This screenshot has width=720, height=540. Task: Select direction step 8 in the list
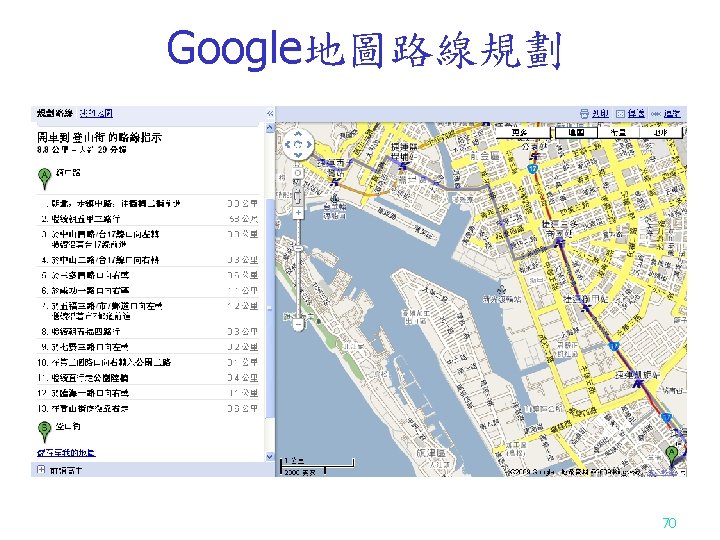click(147, 332)
